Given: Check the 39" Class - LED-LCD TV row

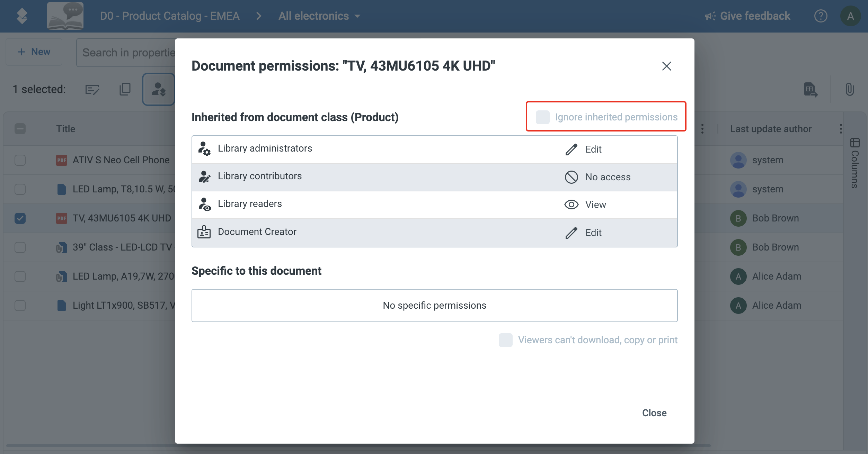Looking at the screenshot, I should click(20, 247).
